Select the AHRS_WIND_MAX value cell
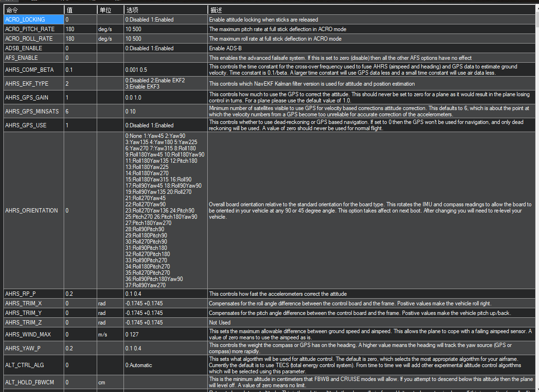The image size is (539, 392). click(x=80, y=334)
